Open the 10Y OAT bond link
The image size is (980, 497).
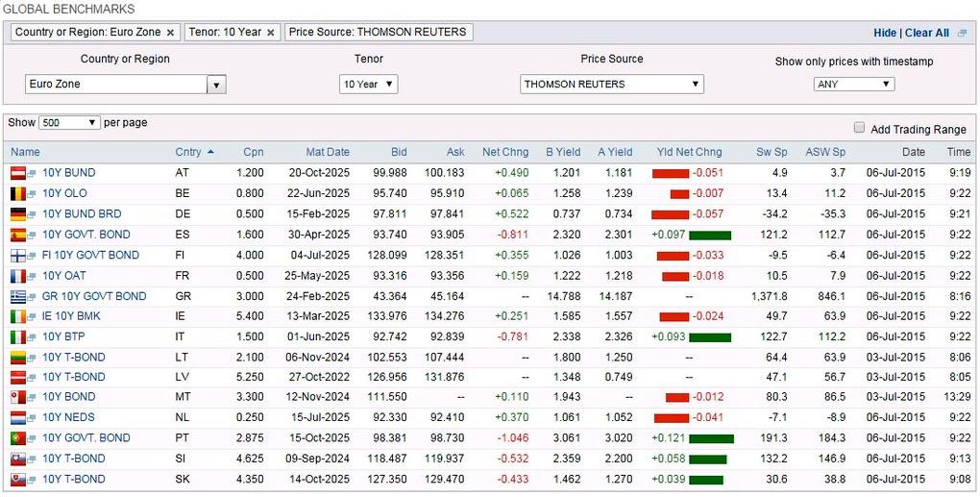(64, 276)
